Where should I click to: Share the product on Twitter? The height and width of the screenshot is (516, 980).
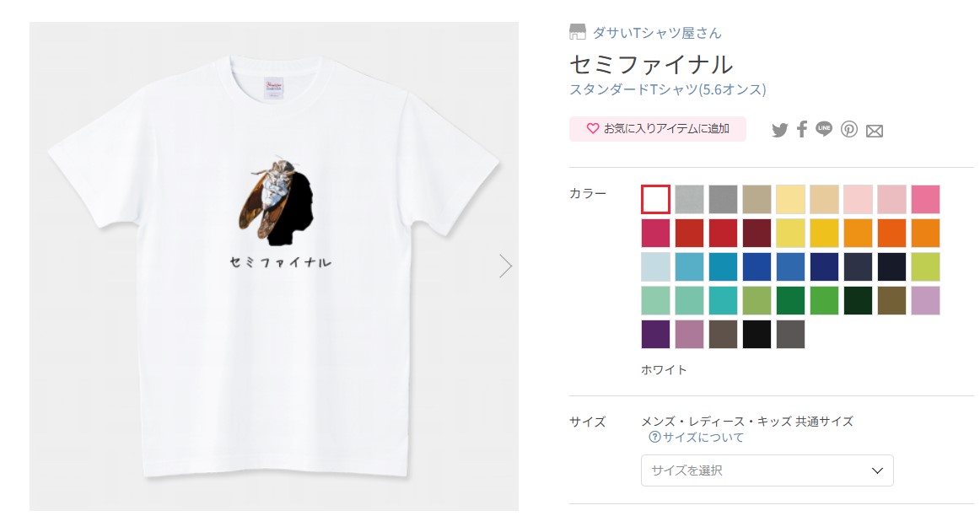(779, 130)
